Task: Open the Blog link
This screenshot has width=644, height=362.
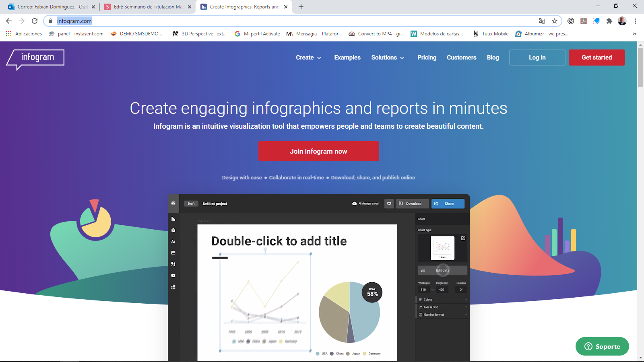Action: [493, 58]
